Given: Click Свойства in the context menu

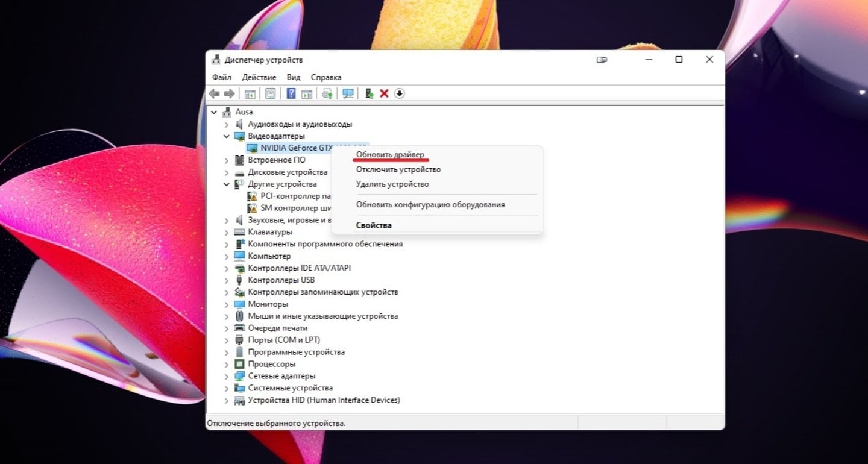Looking at the screenshot, I should coord(374,225).
